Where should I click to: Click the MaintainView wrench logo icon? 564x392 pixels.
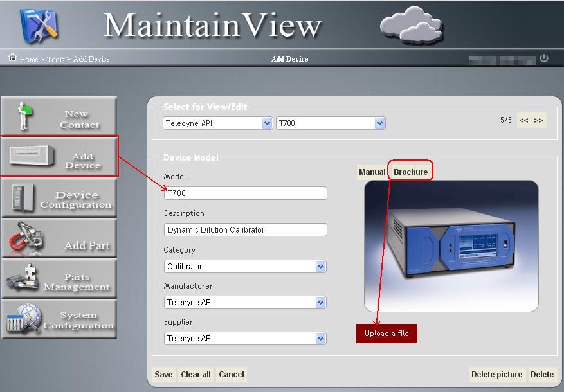pyautogui.click(x=40, y=24)
